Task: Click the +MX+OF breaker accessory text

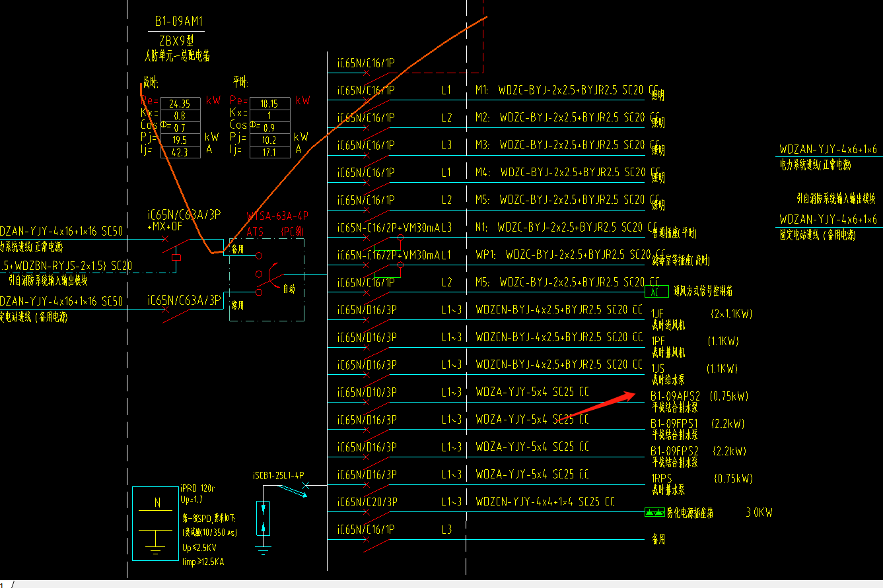Action: tap(164, 228)
